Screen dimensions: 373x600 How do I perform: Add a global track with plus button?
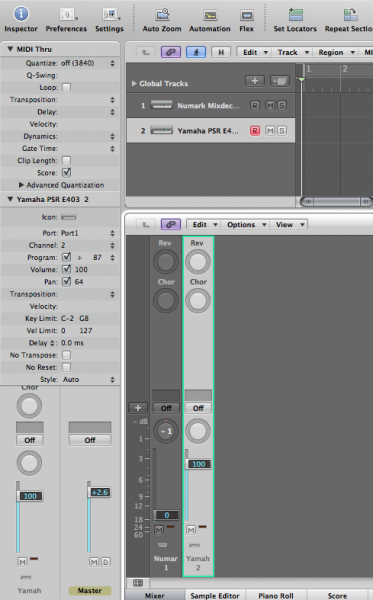[255, 81]
